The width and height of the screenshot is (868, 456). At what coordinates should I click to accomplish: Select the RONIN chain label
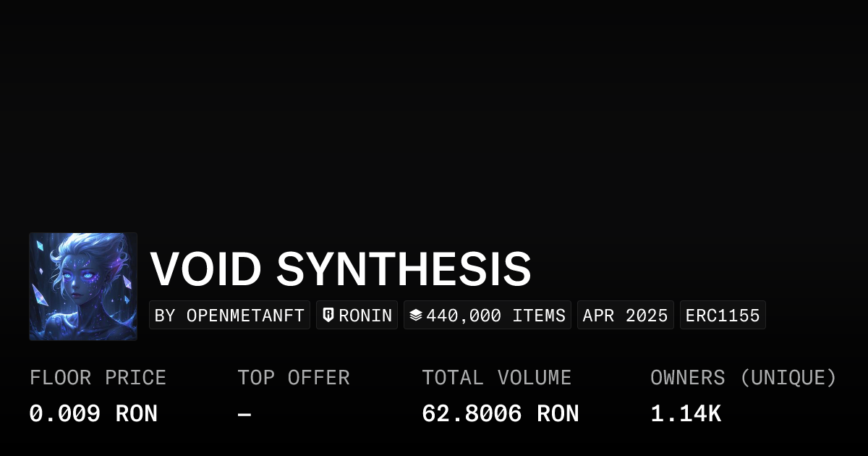[x=365, y=316]
